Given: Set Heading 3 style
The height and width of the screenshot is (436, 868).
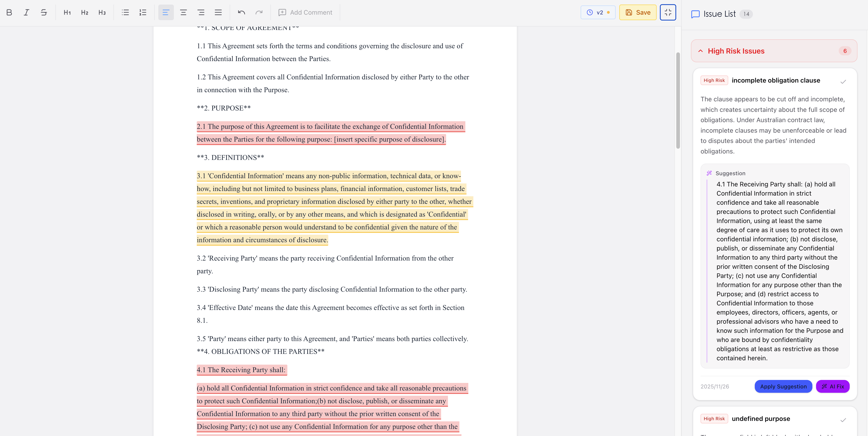Looking at the screenshot, I should (x=102, y=12).
